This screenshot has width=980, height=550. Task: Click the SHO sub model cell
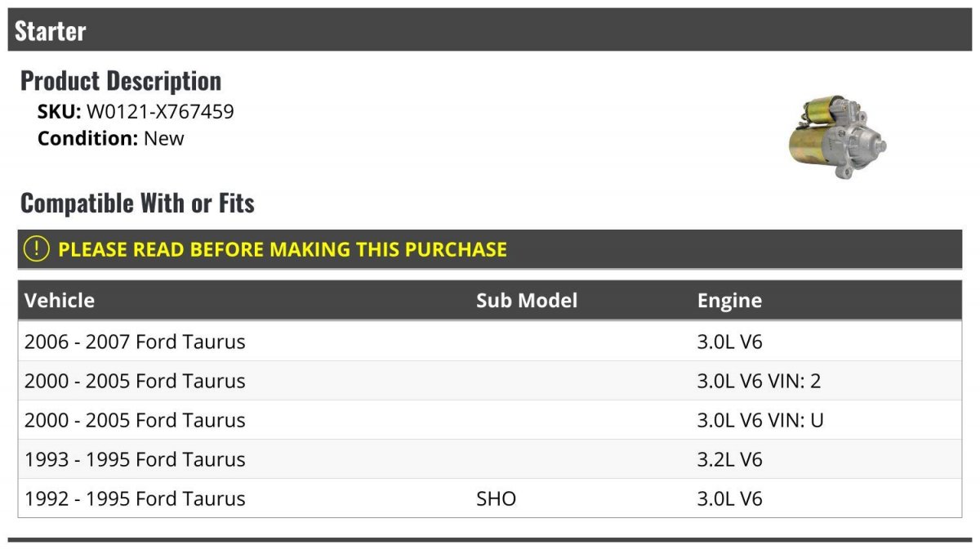tap(497, 499)
